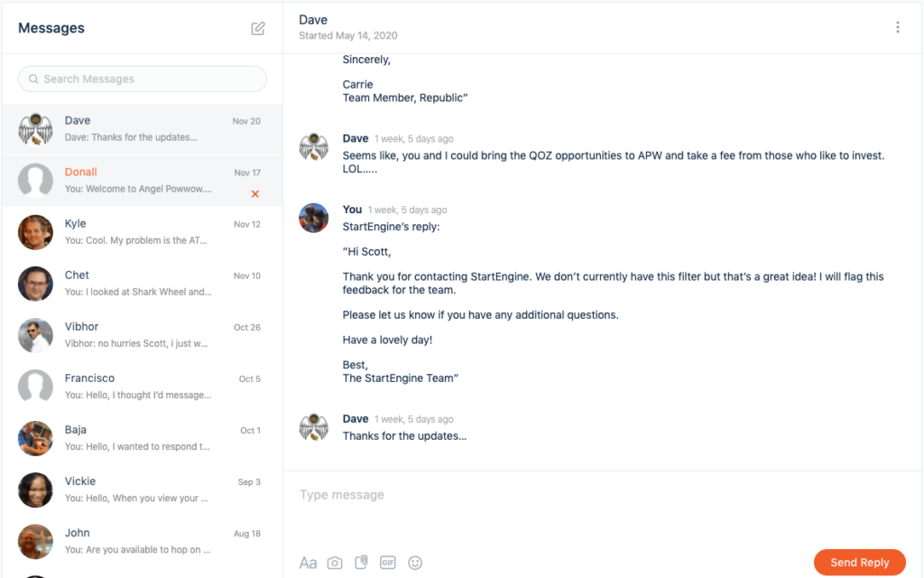Open the conversation options kebab menu
This screenshot has height=578, width=924.
898,27
